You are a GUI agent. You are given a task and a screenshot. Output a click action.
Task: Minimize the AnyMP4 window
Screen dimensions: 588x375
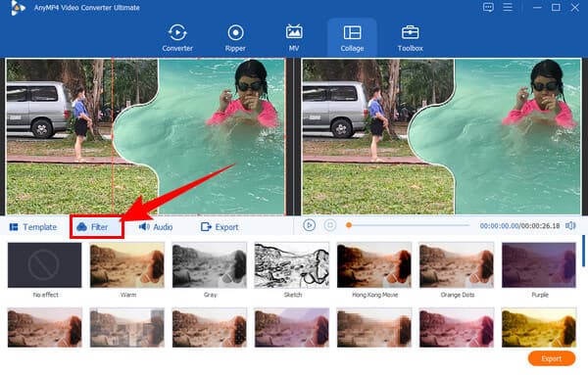[537, 8]
